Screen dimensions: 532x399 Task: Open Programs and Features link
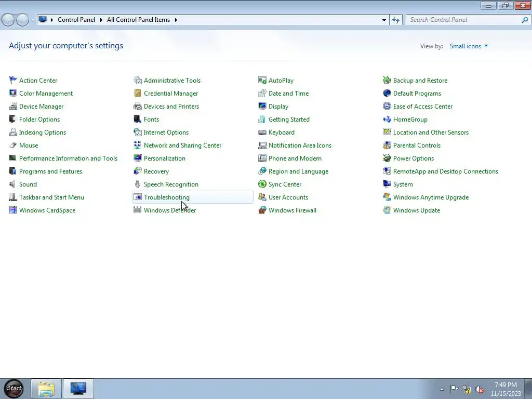coord(50,171)
